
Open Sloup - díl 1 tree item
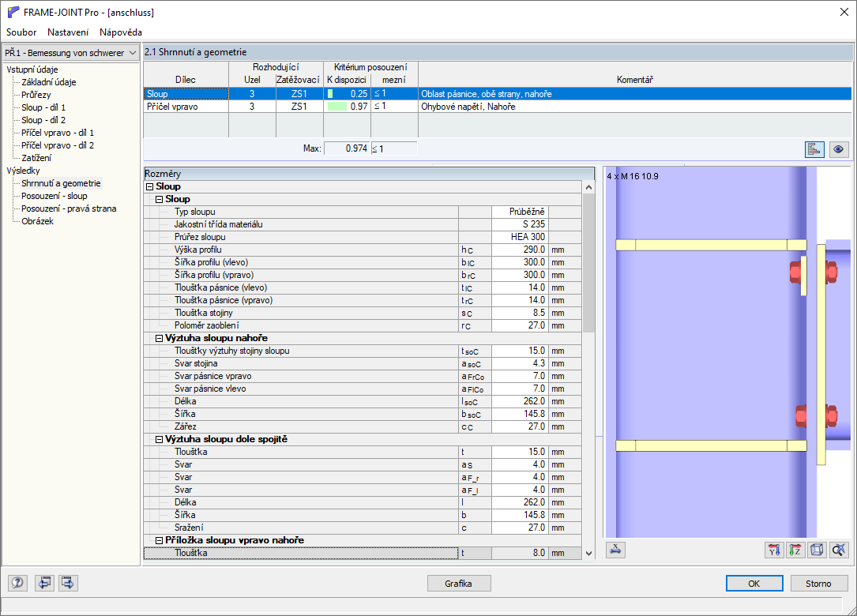click(43, 107)
